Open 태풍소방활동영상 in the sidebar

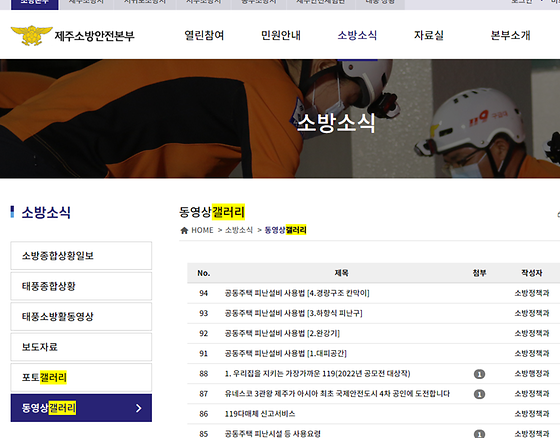click(x=81, y=317)
